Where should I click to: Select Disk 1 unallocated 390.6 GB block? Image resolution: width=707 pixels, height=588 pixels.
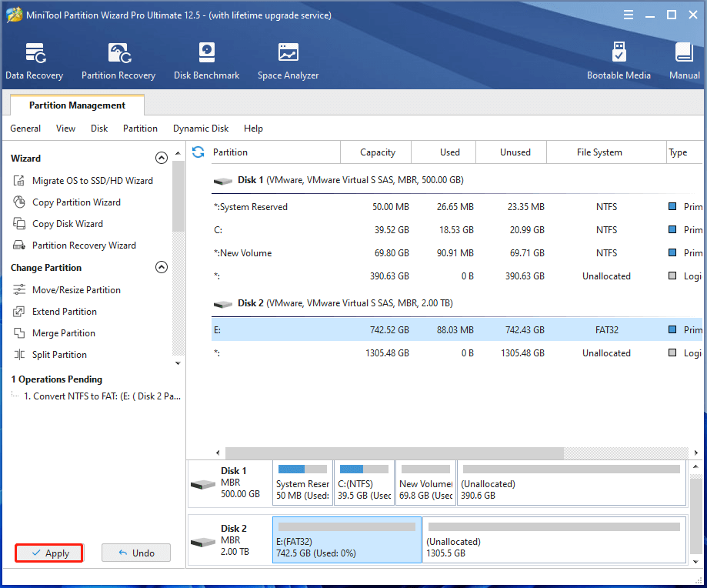(x=572, y=483)
